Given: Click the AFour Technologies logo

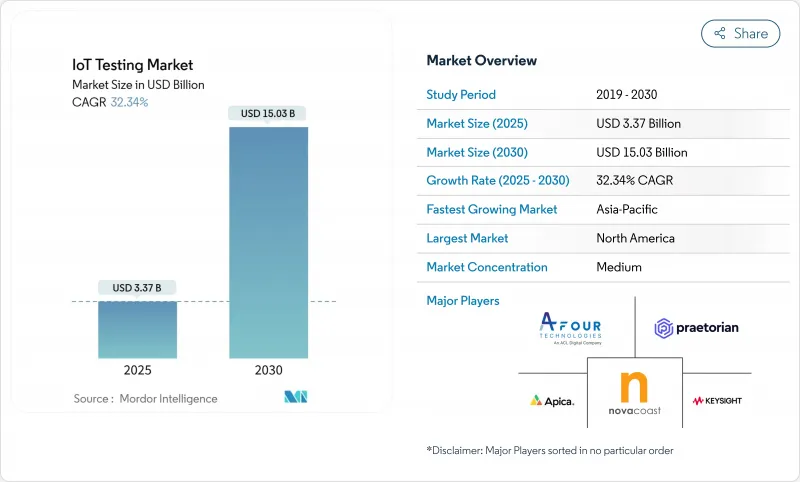Looking at the screenshot, I should (x=571, y=327).
